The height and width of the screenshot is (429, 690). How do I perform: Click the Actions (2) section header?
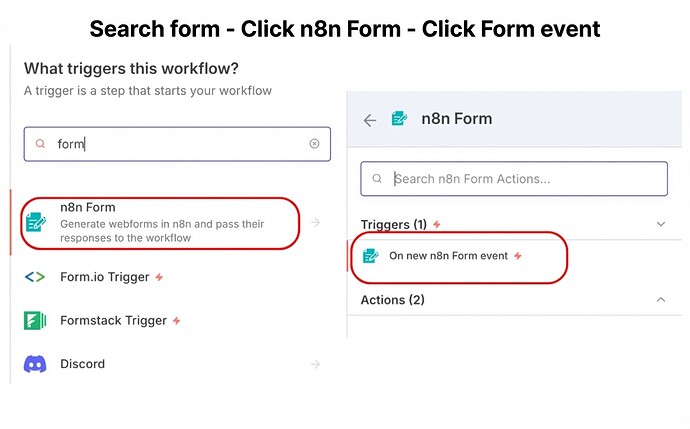pos(392,299)
